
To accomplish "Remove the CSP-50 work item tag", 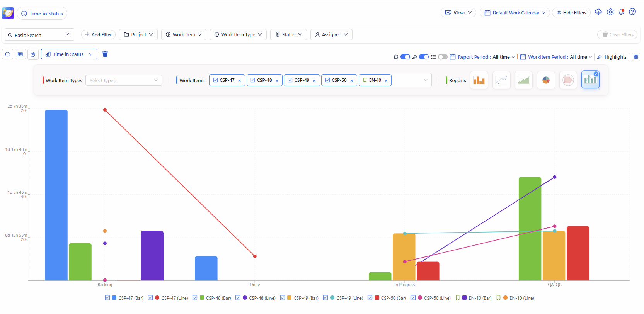I will click(x=351, y=81).
